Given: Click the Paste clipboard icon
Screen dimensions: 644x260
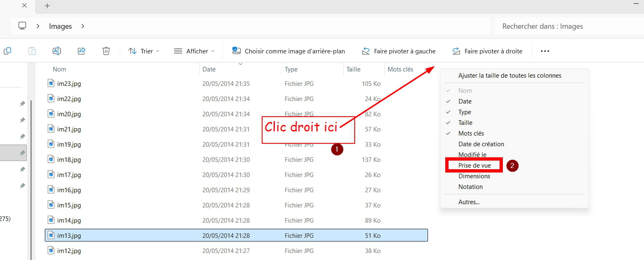Looking at the screenshot, I should 32,51.
